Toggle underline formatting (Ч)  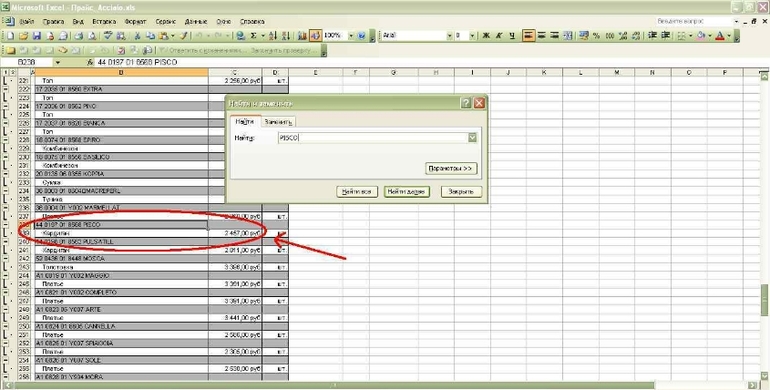[x=512, y=36]
